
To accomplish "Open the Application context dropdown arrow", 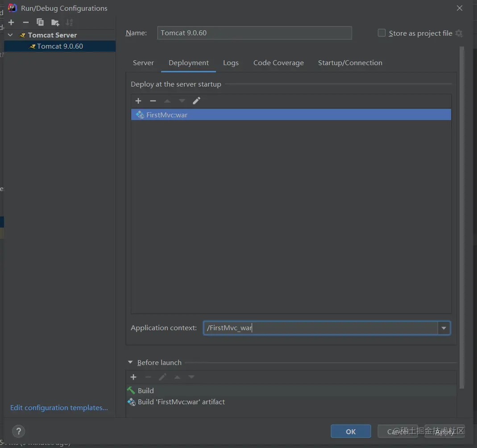I will (444, 328).
